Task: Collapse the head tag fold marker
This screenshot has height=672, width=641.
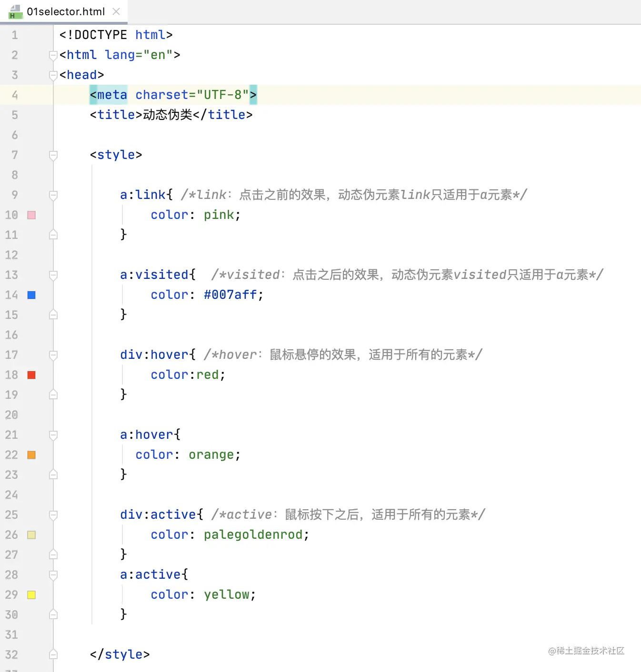Action: 53,75
